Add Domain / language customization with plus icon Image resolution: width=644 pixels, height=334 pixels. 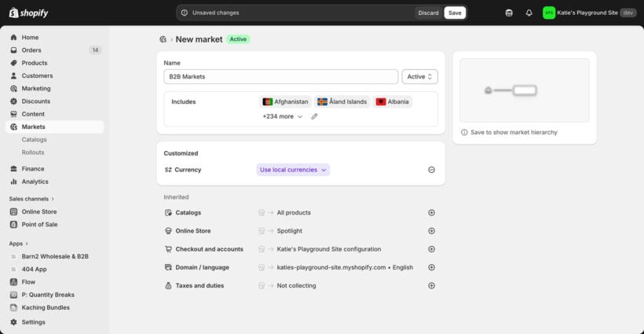(431, 267)
